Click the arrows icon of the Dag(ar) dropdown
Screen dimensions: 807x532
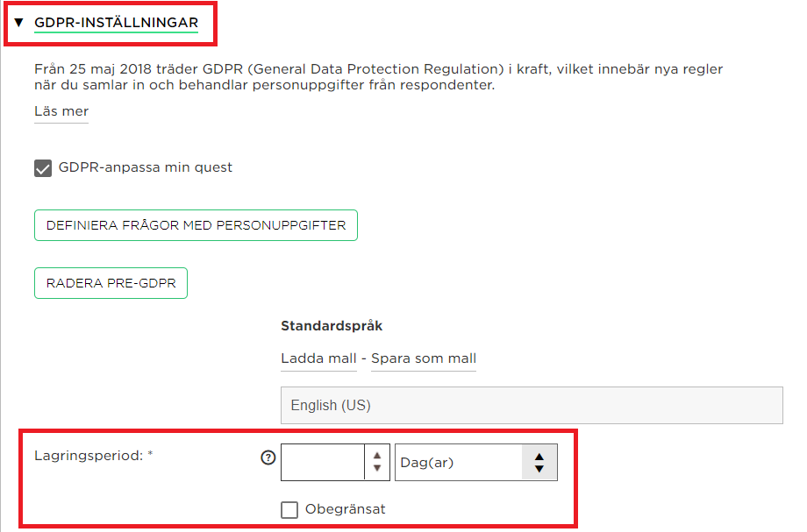pyautogui.click(x=539, y=463)
